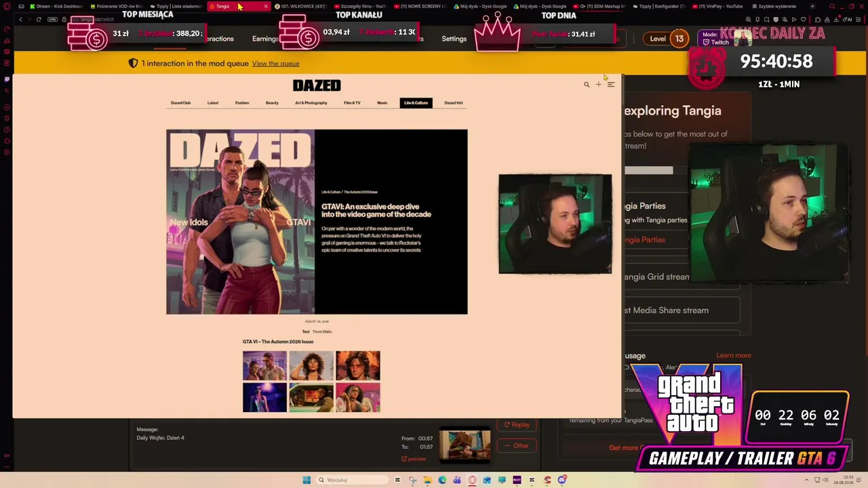This screenshot has height=488, width=868.
Task: Select Fashion in the Dazed navigation
Action: (x=242, y=103)
